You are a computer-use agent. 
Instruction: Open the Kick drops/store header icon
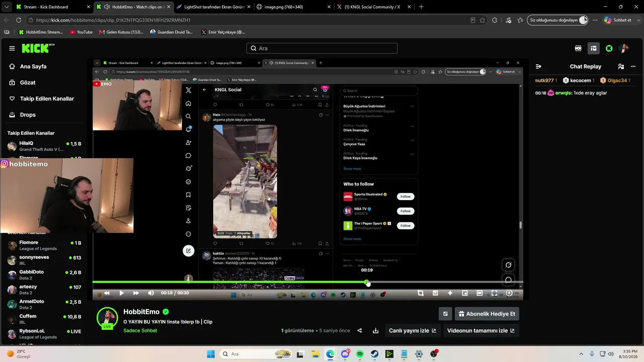tap(578, 48)
